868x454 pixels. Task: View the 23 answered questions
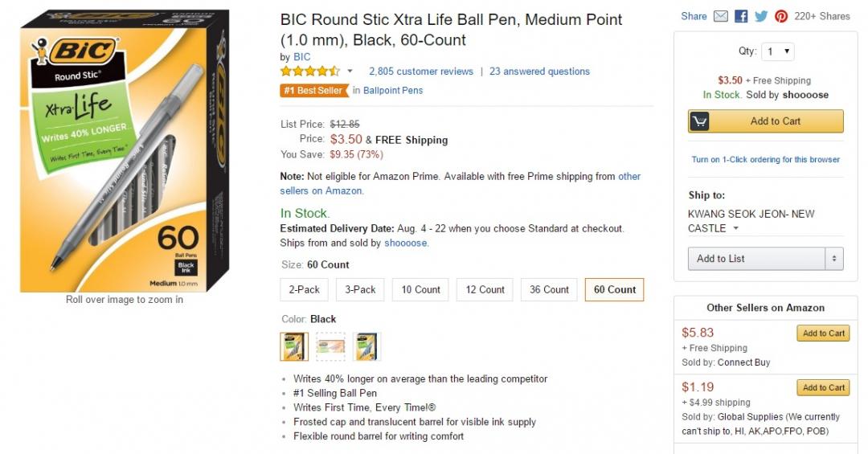click(x=539, y=72)
